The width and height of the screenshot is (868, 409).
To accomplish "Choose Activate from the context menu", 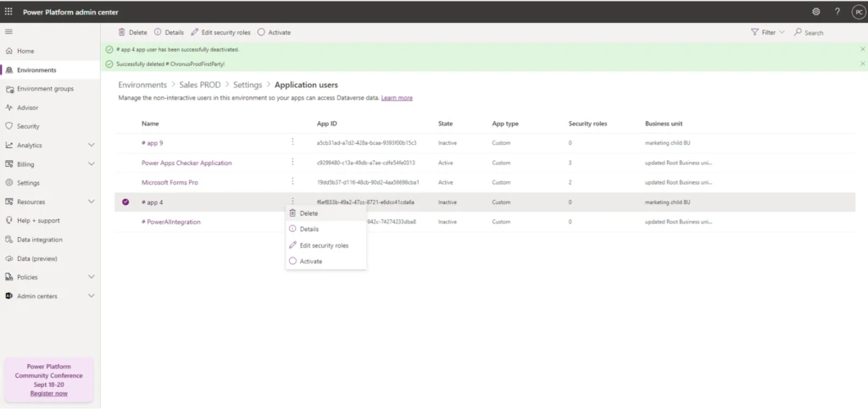I will 310,262.
